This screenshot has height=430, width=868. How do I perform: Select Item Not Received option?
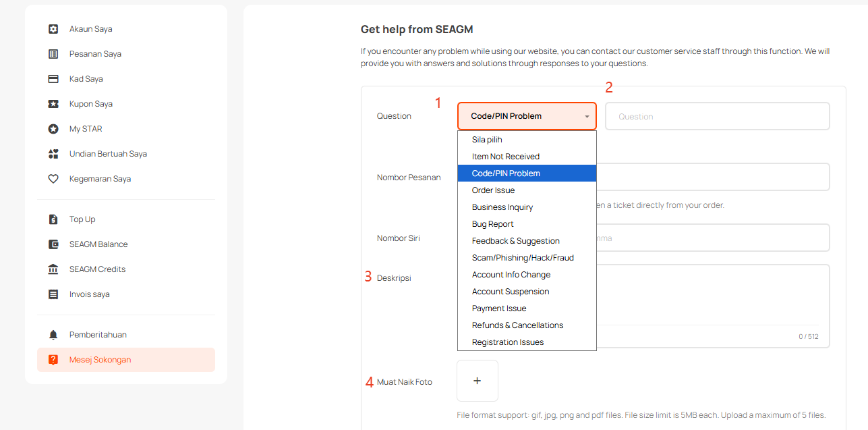[505, 157]
